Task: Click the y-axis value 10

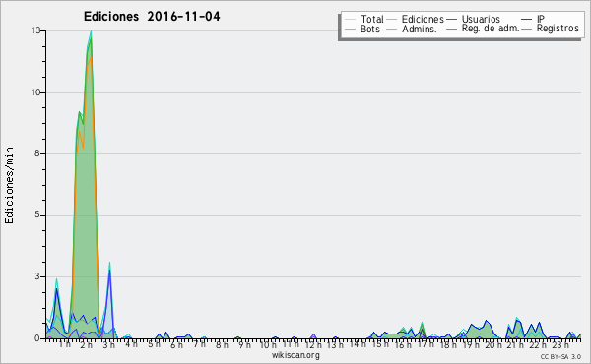Action: (x=35, y=92)
